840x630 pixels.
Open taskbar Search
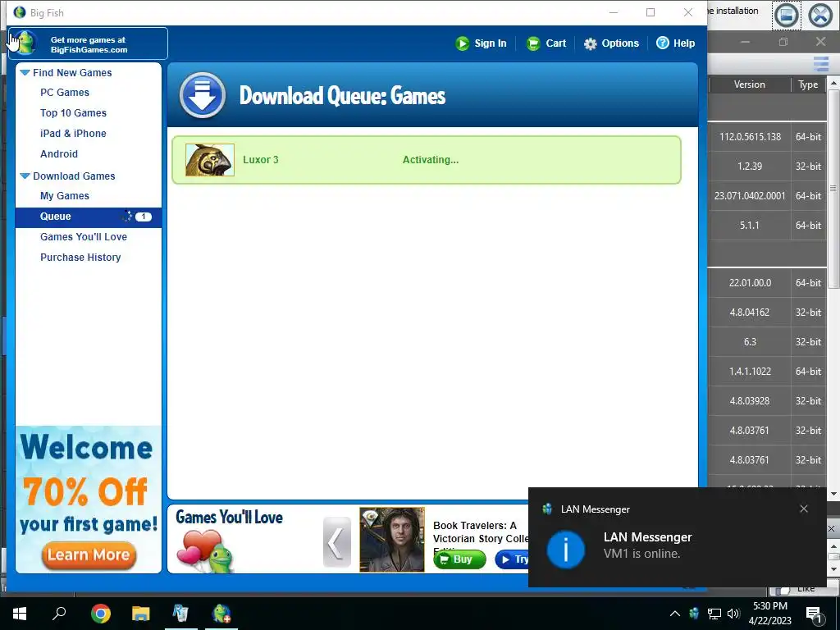(x=59, y=614)
